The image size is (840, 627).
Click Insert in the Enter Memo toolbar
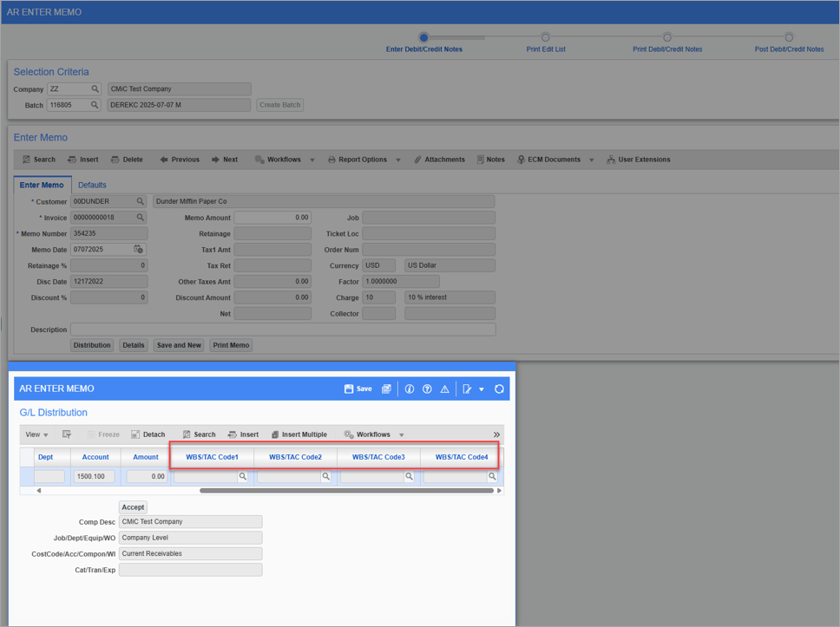(x=83, y=160)
